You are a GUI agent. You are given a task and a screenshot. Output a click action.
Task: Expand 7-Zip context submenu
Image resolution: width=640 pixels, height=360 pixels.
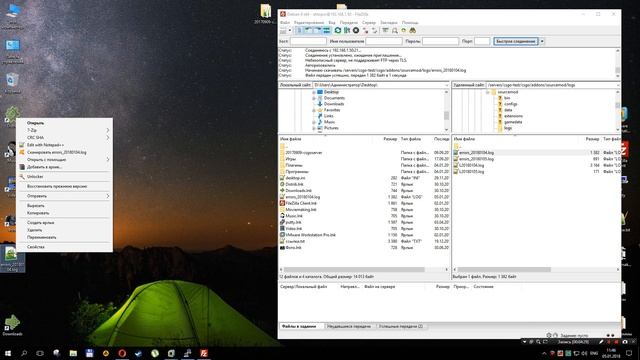tap(64, 130)
